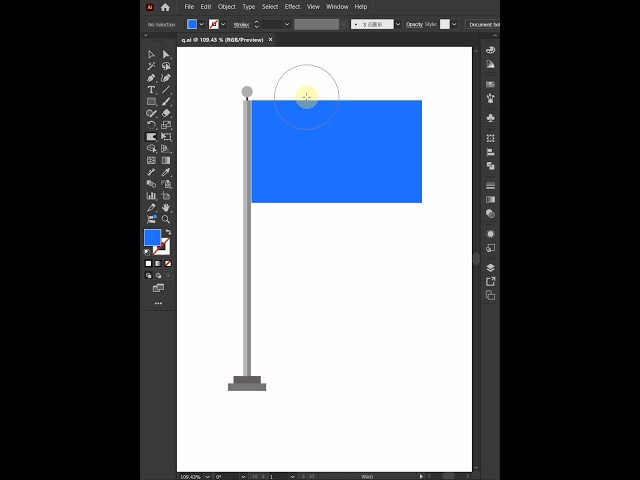Open the Window menu

337,7
